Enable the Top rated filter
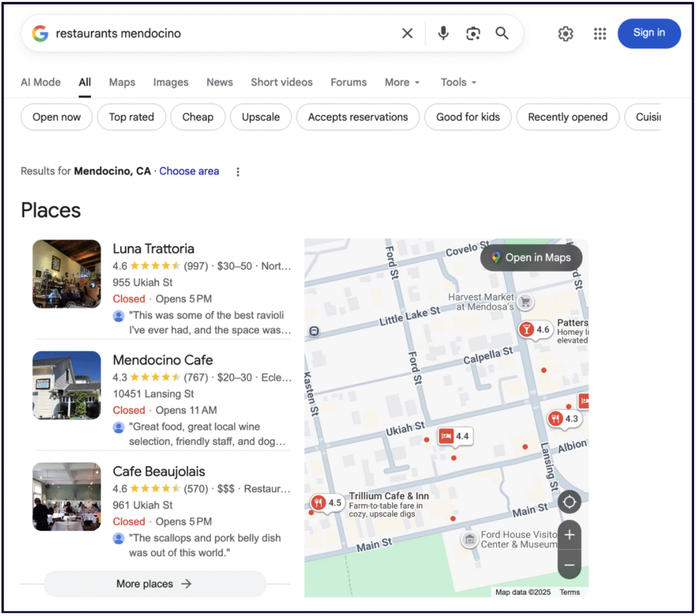 coord(131,117)
